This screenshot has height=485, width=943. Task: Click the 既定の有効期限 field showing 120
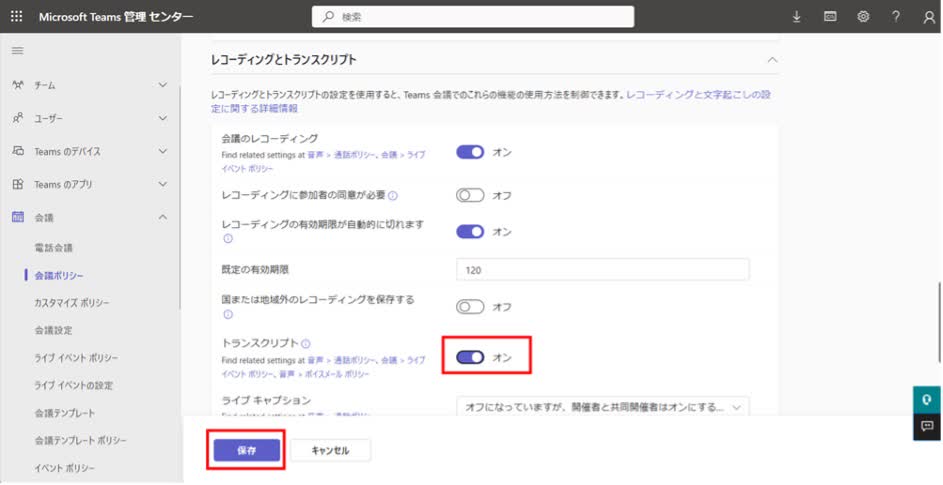coord(603,270)
